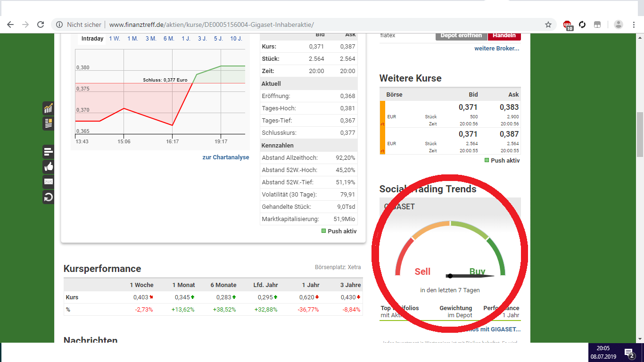The width and height of the screenshot is (644, 362).
Task: Click the 'Nachrichten' heading
Action: (91, 340)
